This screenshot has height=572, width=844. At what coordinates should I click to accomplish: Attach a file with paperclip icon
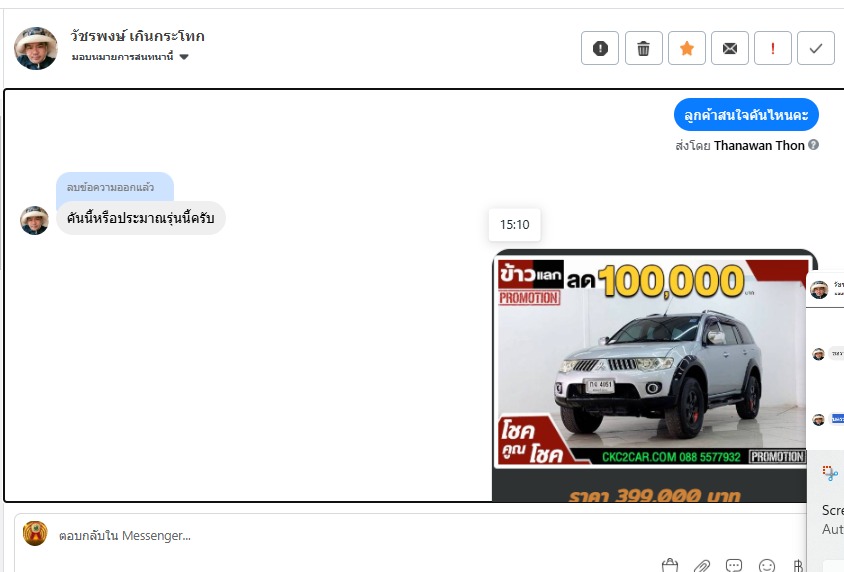pyautogui.click(x=702, y=566)
